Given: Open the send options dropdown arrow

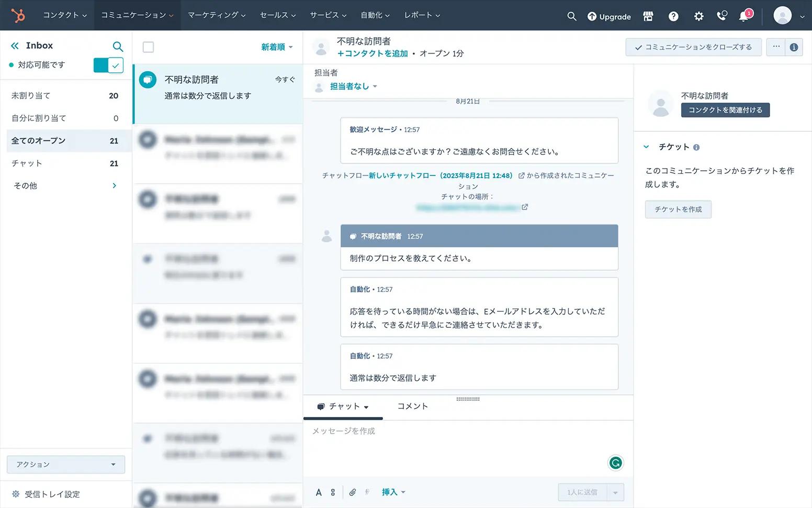Looking at the screenshot, I should (615, 492).
